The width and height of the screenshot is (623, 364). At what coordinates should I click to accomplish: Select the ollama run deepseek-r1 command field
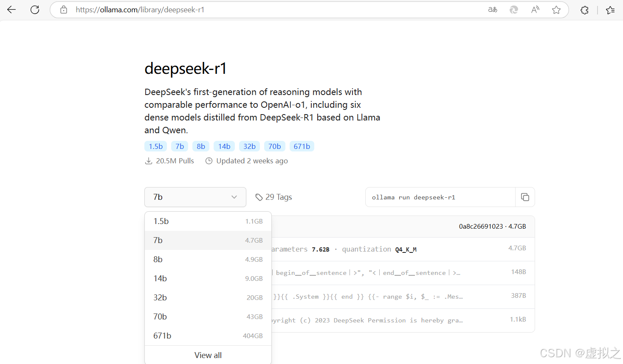(440, 197)
